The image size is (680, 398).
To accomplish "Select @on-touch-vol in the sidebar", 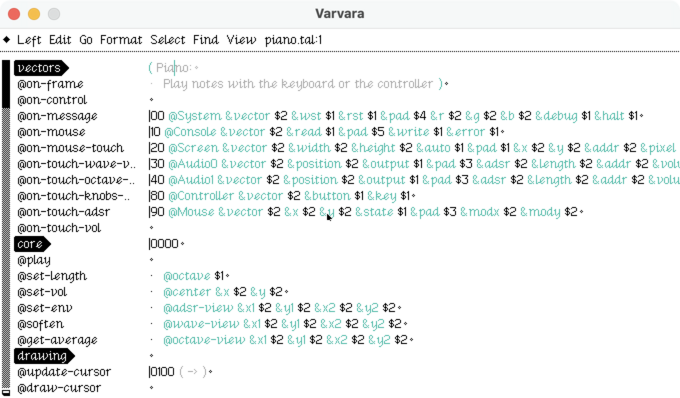I will click(59, 228).
